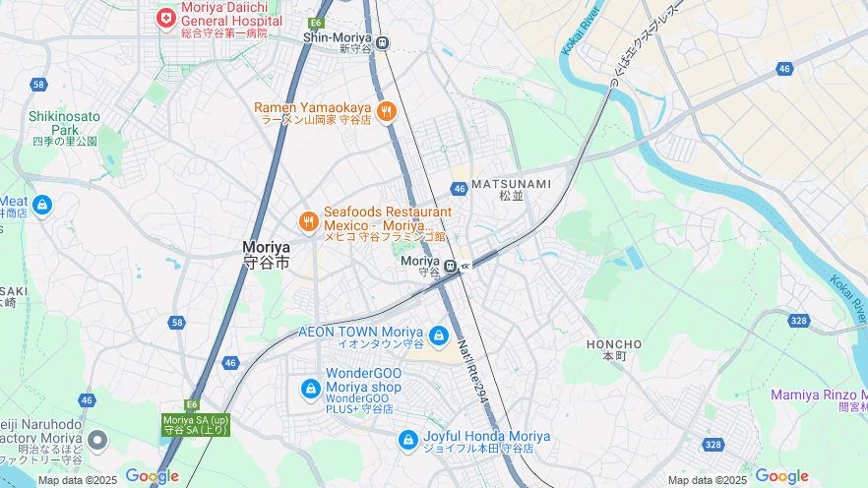
Task: Select the WonderGOO Moriya shop marker
Action: point(311,389)
